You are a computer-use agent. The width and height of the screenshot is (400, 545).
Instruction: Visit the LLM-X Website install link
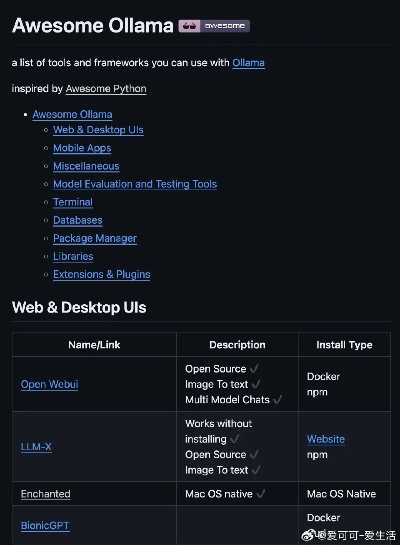(326, 439)
